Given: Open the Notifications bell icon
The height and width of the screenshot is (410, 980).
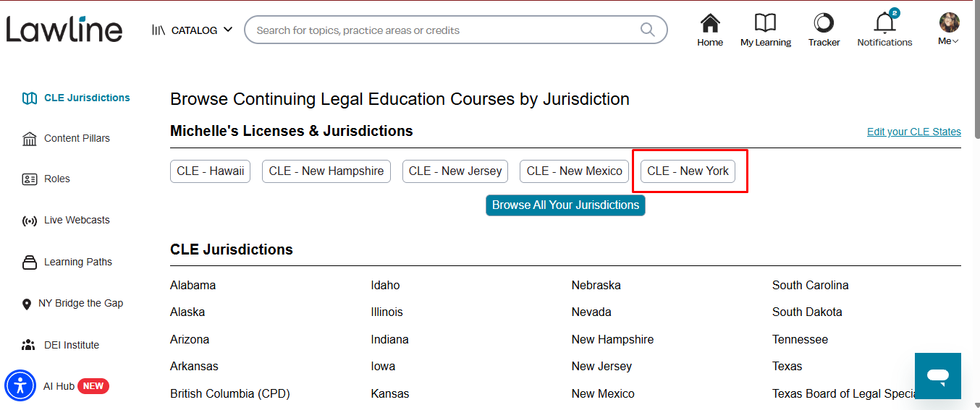Looking at the screenshot, I should pos(884,23).
